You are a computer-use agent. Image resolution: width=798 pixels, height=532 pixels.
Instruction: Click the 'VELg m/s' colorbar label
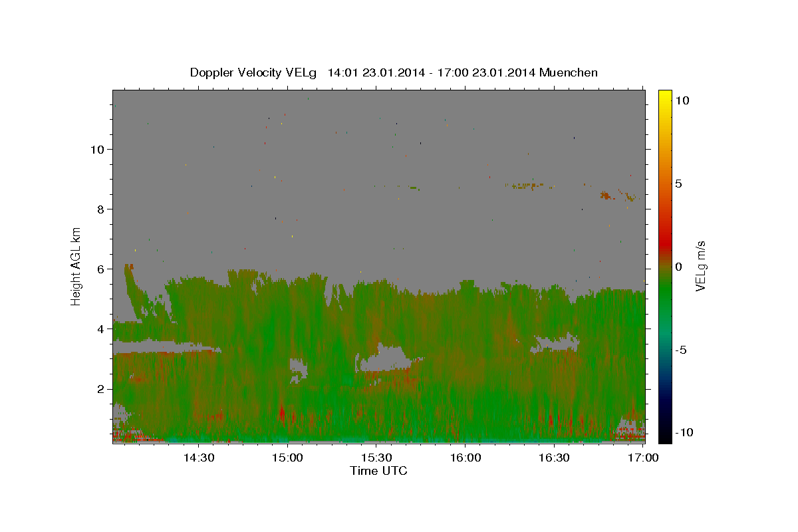[x=700, y=267]
